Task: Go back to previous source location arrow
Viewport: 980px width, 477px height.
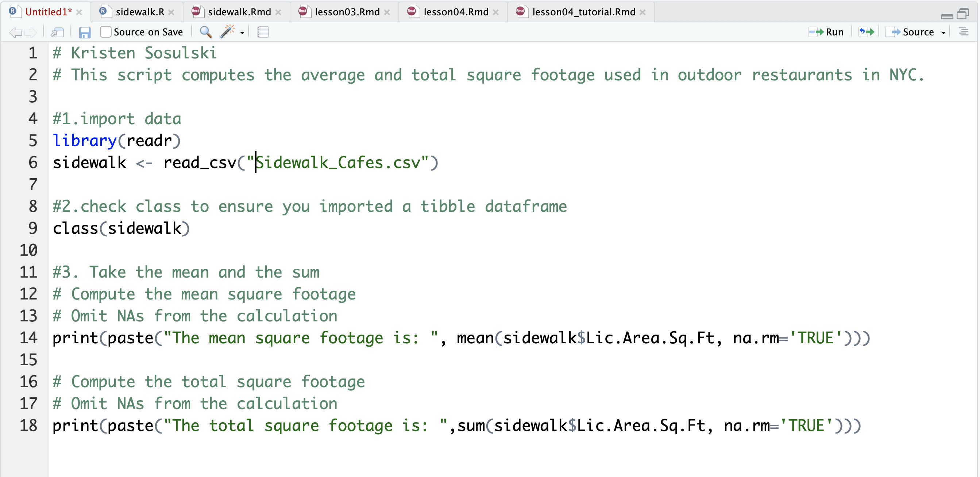Action: tap(15, 33)
